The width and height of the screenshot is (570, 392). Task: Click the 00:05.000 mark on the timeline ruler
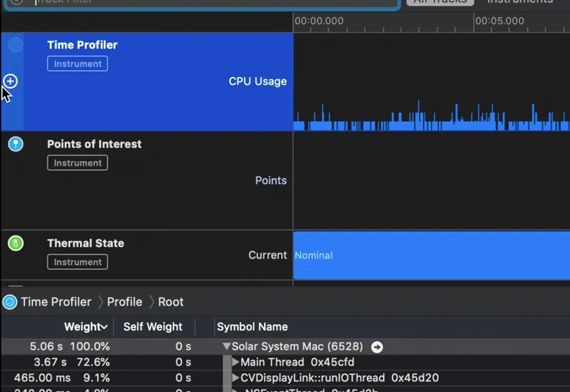coord(499,21)
